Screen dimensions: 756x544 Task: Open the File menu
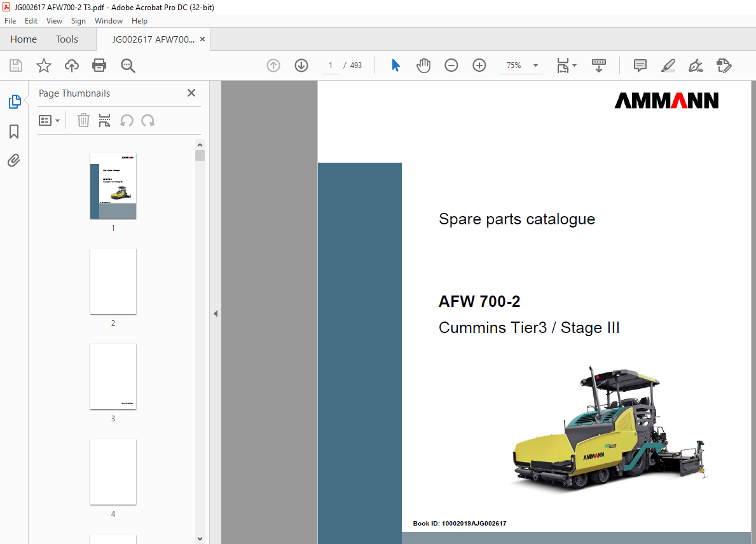(x=10, y=21)
